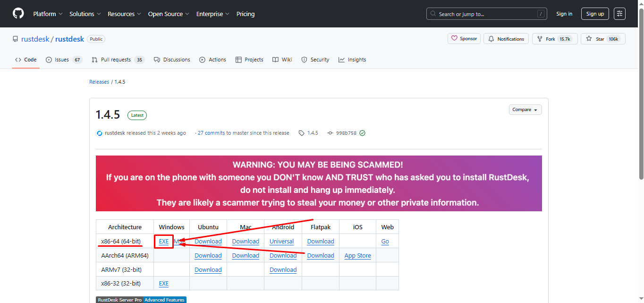This screenshot has height=303, width=644.
Task: Download Flatpak x86-64 package
Action: coord(321,242)
